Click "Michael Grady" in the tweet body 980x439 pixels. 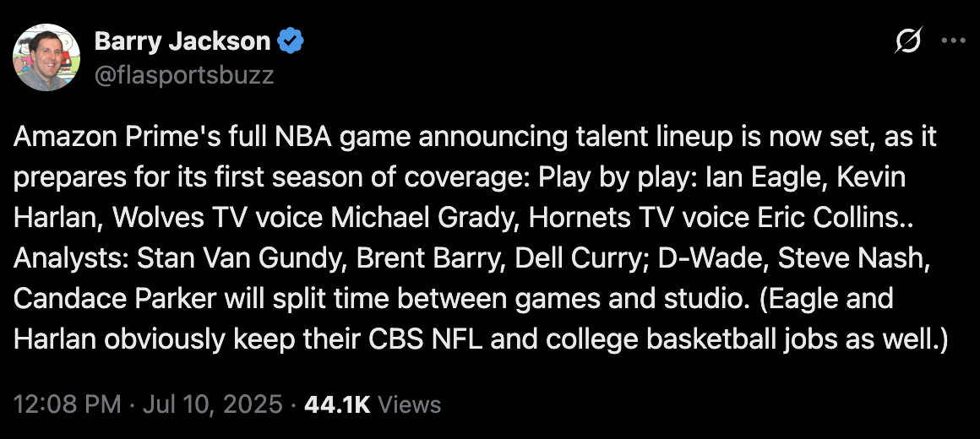tap(425, 217)
